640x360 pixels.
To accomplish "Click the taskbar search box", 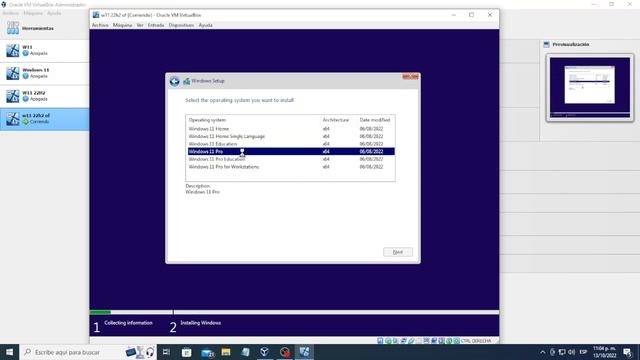I will [x=88, y=352].
